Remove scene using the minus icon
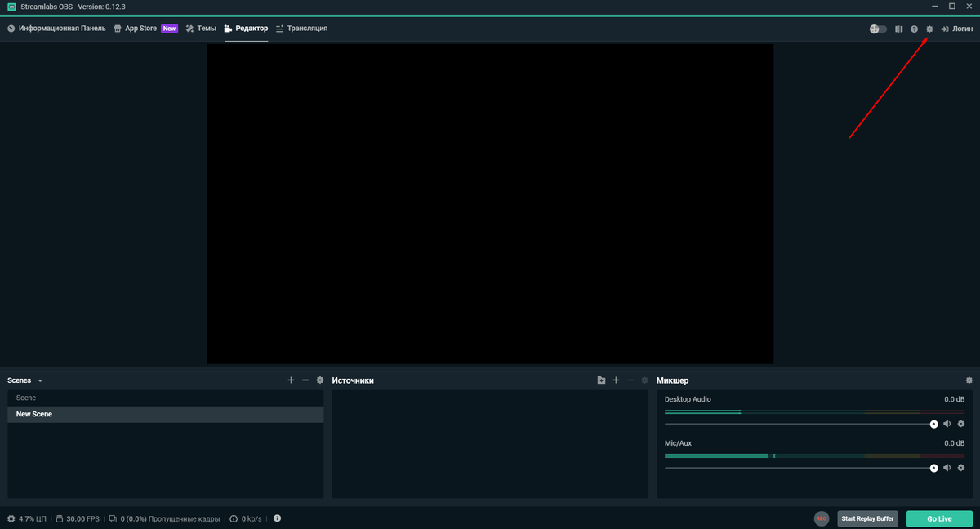 click(x=305, y=380)
